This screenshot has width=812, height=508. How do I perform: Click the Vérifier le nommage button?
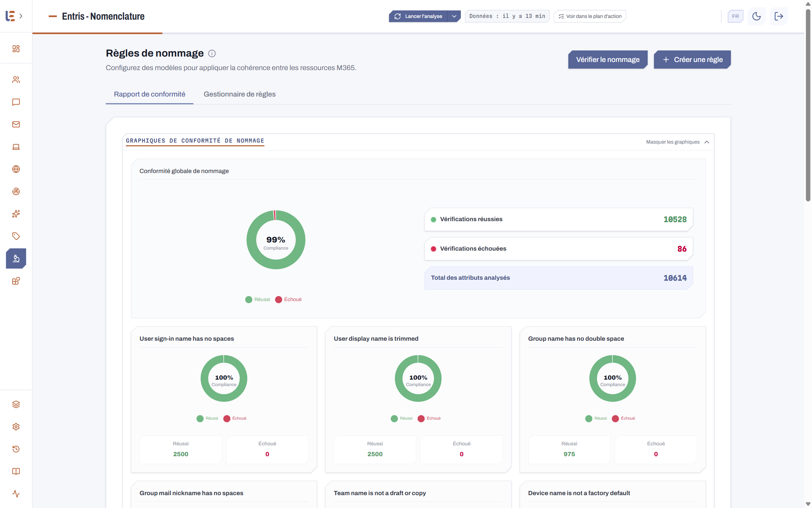point(608,60)
